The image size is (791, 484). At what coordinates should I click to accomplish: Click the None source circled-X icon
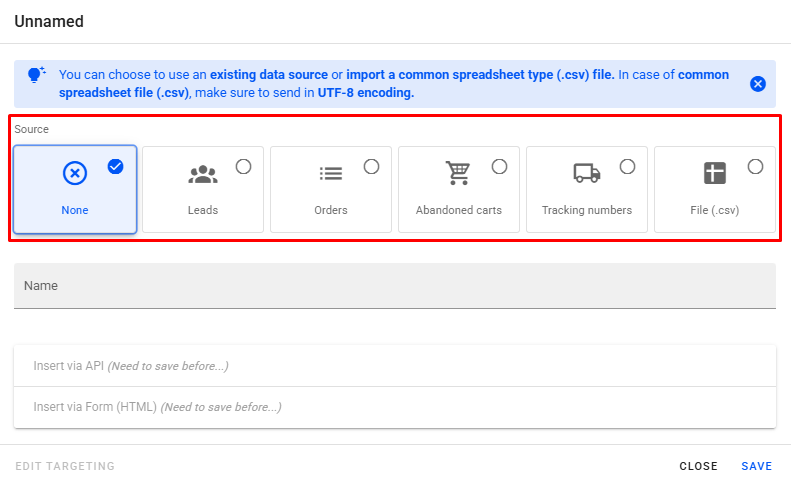[x=75, y=173]
